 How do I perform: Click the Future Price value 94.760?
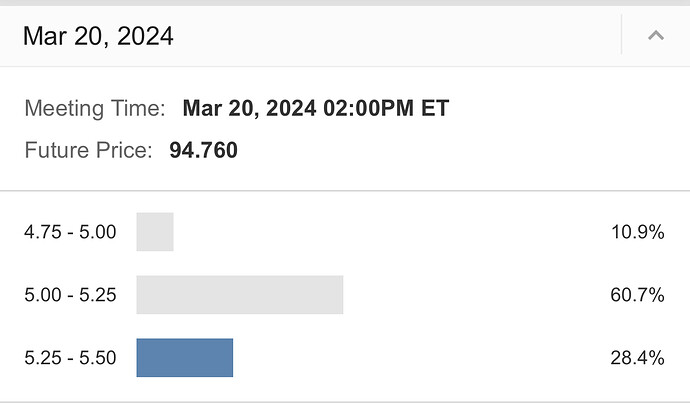tap(204, 151)
